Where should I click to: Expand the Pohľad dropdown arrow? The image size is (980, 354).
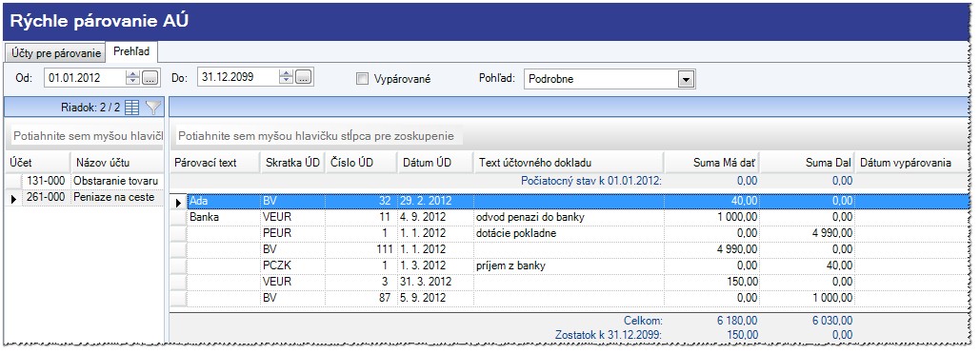[x=687, y=79]
